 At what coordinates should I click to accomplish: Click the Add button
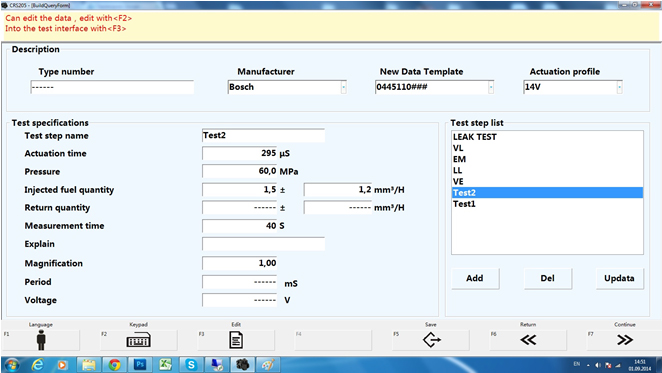pyautogui.click(x=475, y=278)
